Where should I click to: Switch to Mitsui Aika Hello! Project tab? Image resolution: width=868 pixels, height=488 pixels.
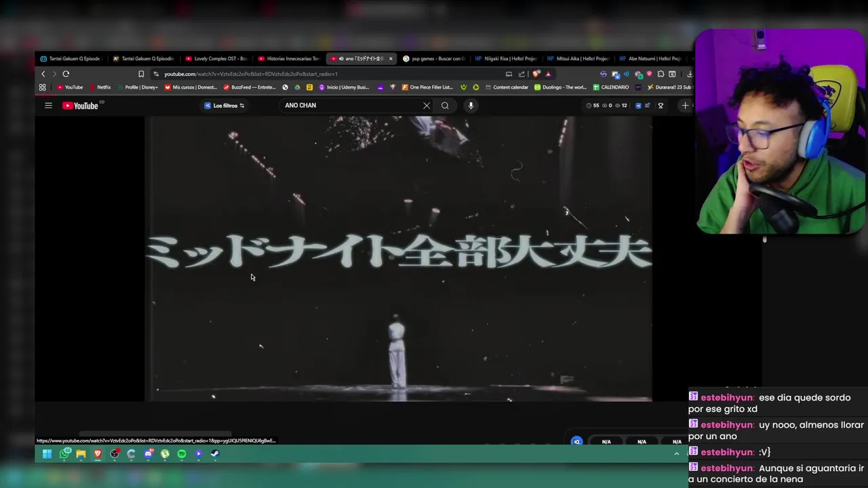tap(578, 59)
